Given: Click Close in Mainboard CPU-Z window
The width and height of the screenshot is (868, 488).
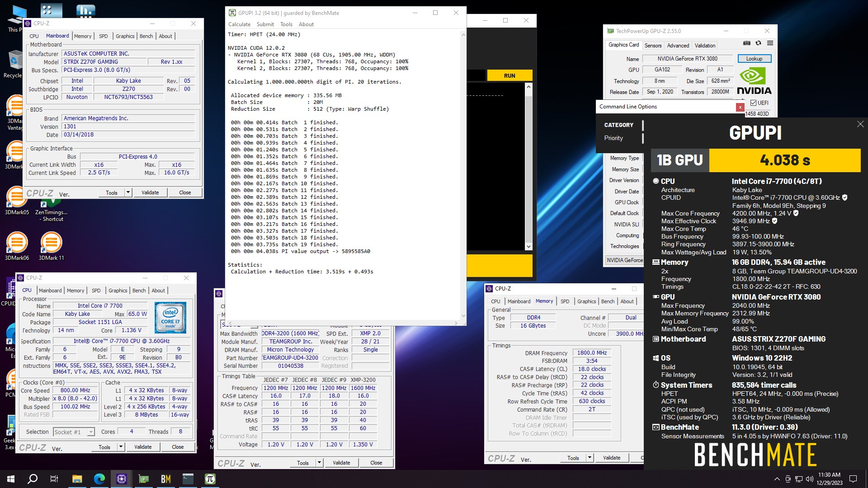Looking at the screenshot, I should (185, 192).
